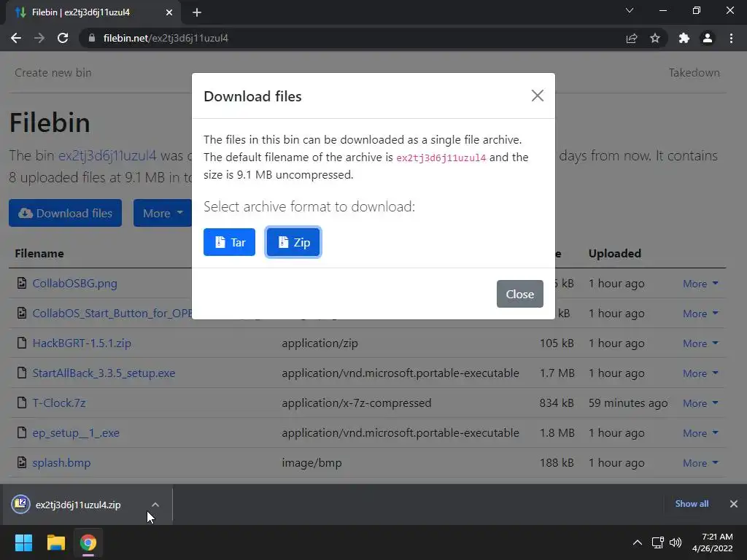Expand More menu for ep_setup__1_.exe row

pos(700,433)
